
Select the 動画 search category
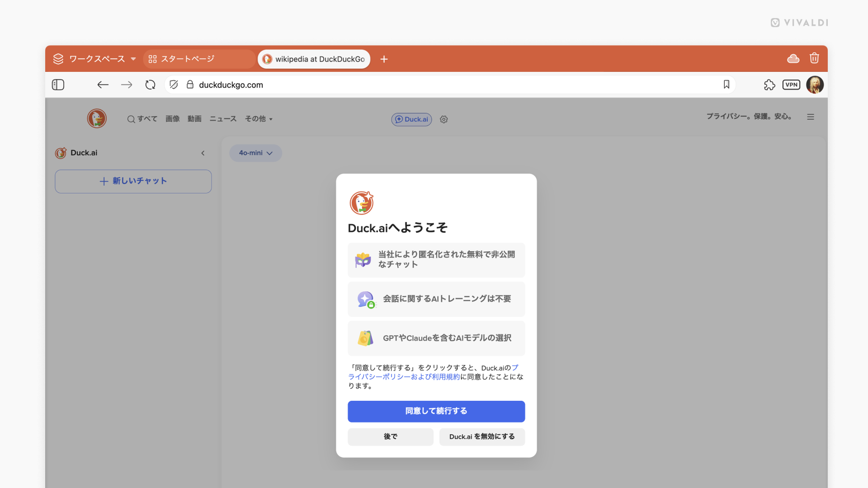tap(194, 119)
